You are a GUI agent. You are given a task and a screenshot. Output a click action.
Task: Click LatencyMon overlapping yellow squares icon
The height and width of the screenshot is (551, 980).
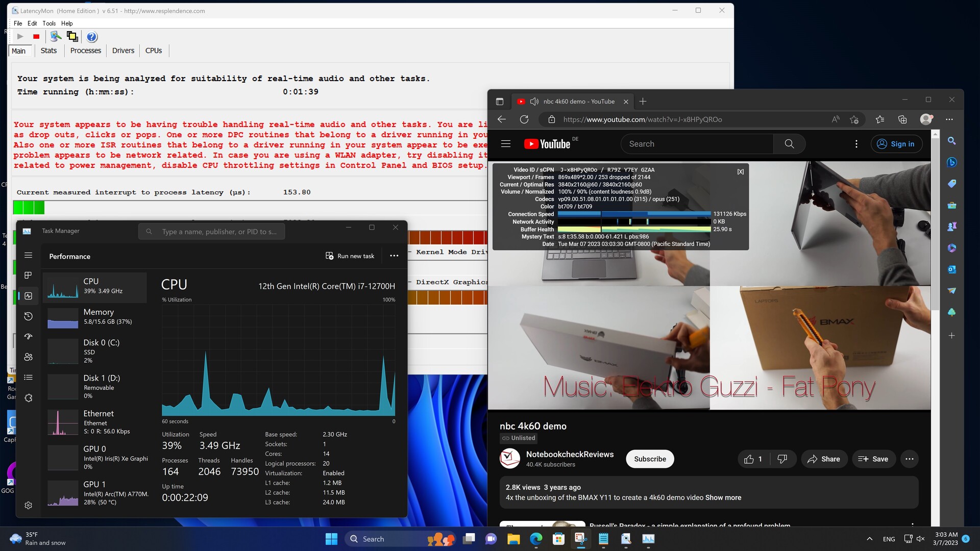click(x=72, y=36)
